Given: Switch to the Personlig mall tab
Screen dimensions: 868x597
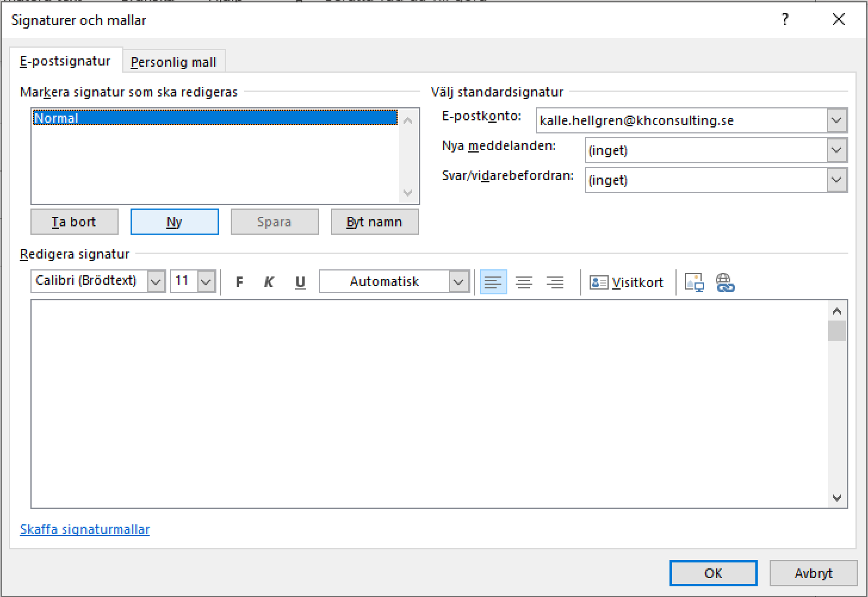Looking at the screenshot, I should (x=173, y=62).
